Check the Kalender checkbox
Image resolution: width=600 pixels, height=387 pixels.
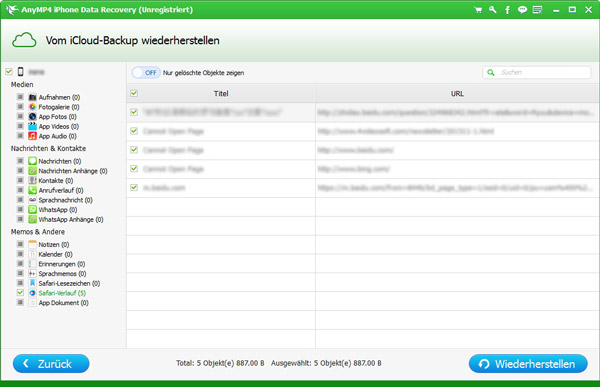pos(20,254)
